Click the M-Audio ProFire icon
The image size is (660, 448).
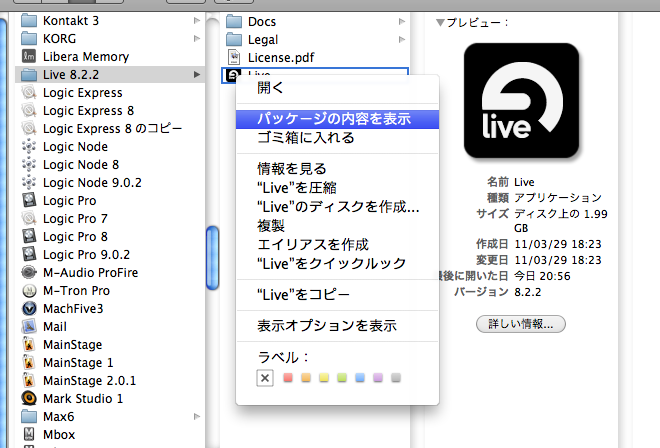pos(29,272)
